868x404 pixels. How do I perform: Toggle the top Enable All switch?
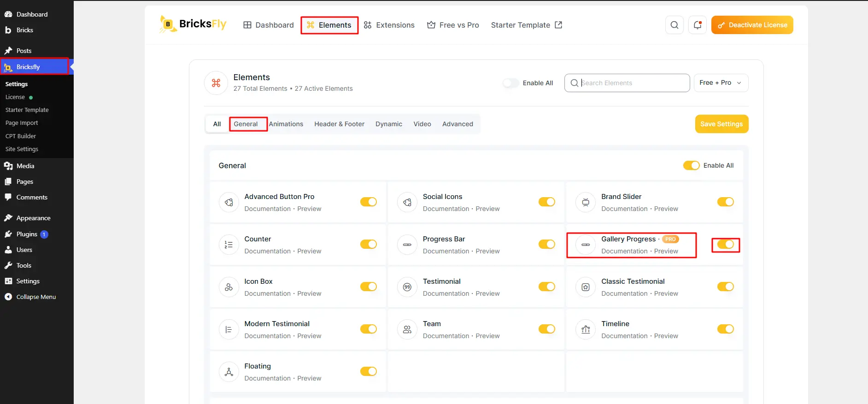pos(510,83)
